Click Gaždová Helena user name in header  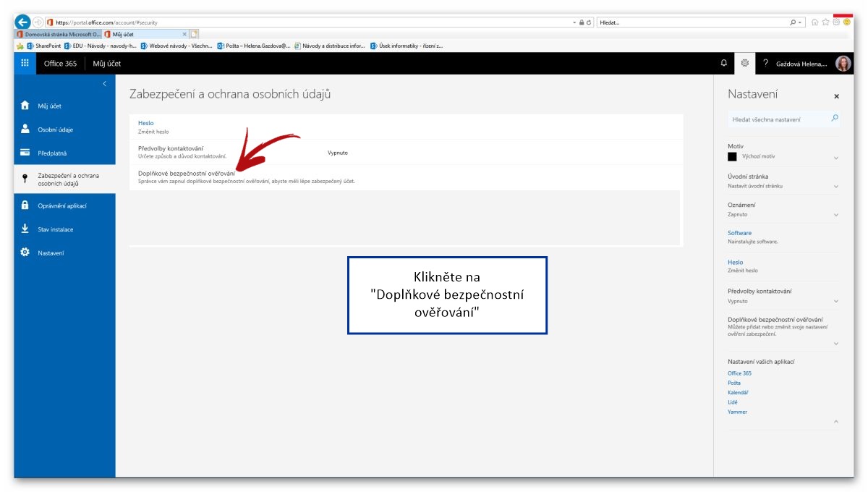coord(800,64)
